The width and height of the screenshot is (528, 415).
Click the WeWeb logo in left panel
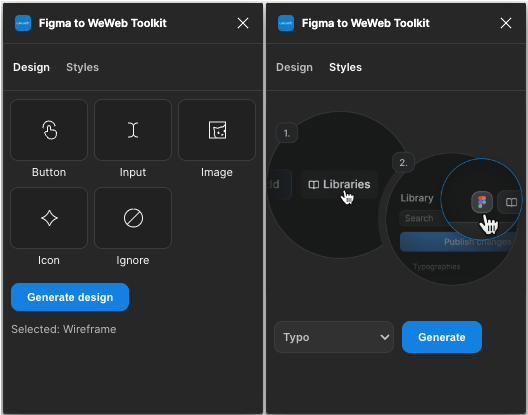coord(23,23)
